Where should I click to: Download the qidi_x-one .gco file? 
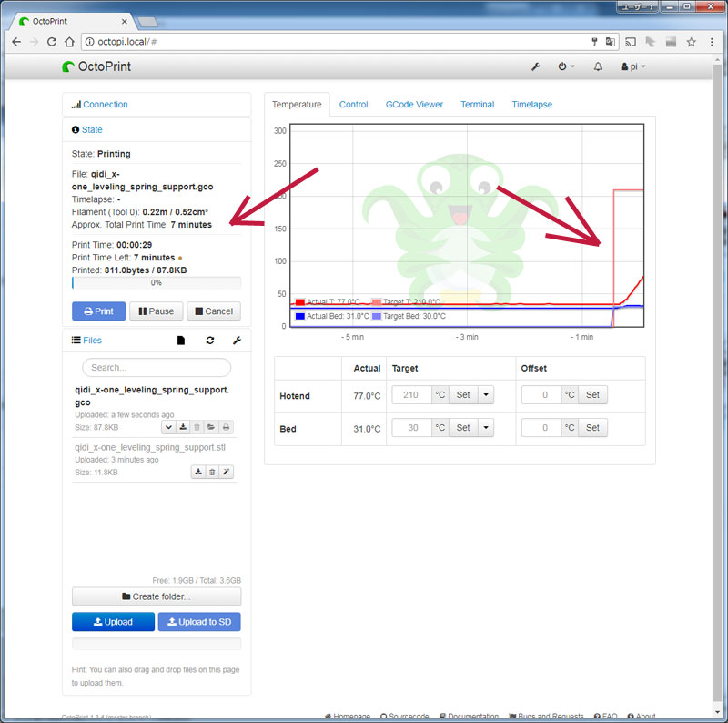point(183,427)
